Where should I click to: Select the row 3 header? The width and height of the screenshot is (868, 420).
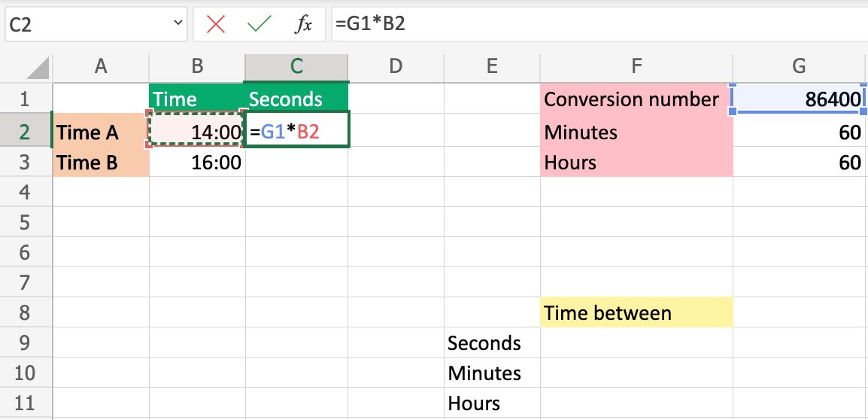(25, 163)
